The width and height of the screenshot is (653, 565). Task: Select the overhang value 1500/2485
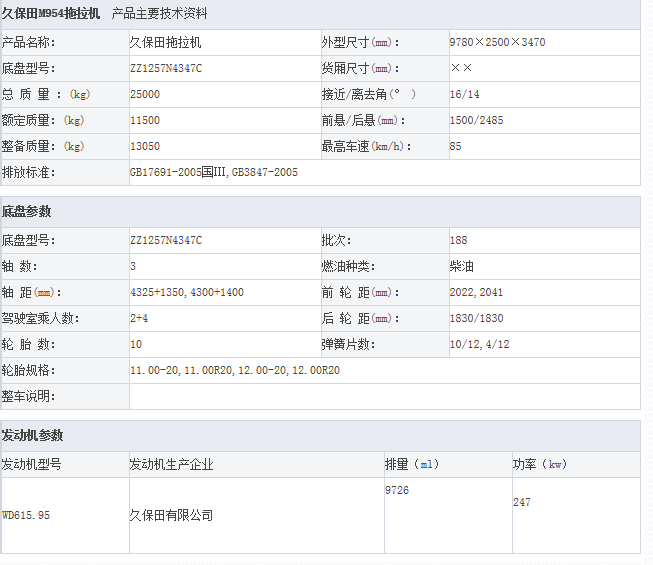pyautogui.click(x=476, y=120)
